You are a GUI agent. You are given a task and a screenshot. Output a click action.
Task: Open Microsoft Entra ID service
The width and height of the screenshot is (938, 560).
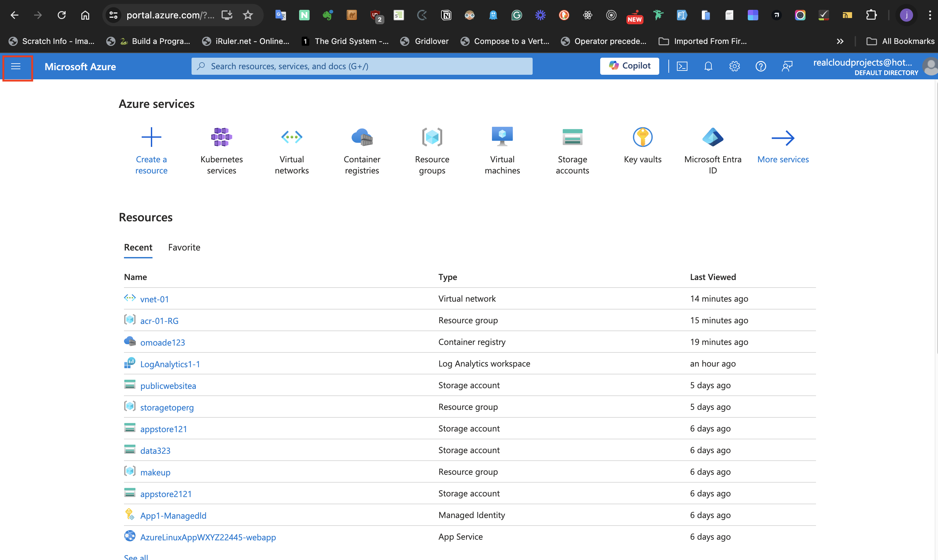pyautogui.click(x=713, y=137)
